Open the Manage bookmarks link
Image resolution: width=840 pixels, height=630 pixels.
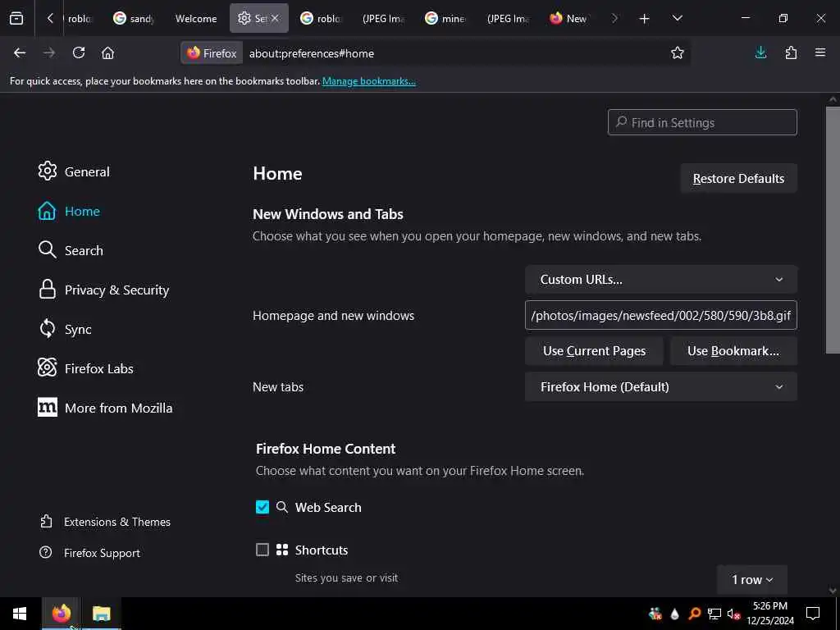[368, 81]
